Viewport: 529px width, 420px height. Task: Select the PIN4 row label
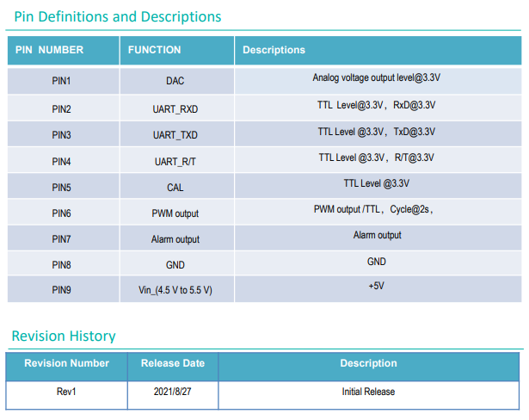click(61, 162)
